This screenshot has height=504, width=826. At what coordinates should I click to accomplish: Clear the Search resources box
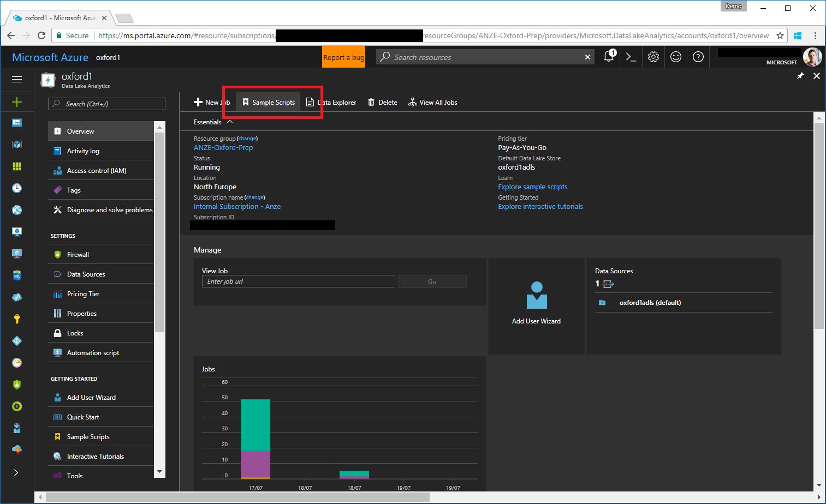tap(587, 57)
